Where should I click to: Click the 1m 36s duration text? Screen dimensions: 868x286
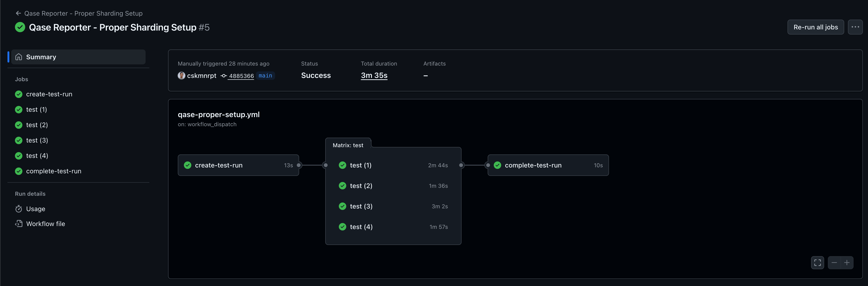click(438, 186)
